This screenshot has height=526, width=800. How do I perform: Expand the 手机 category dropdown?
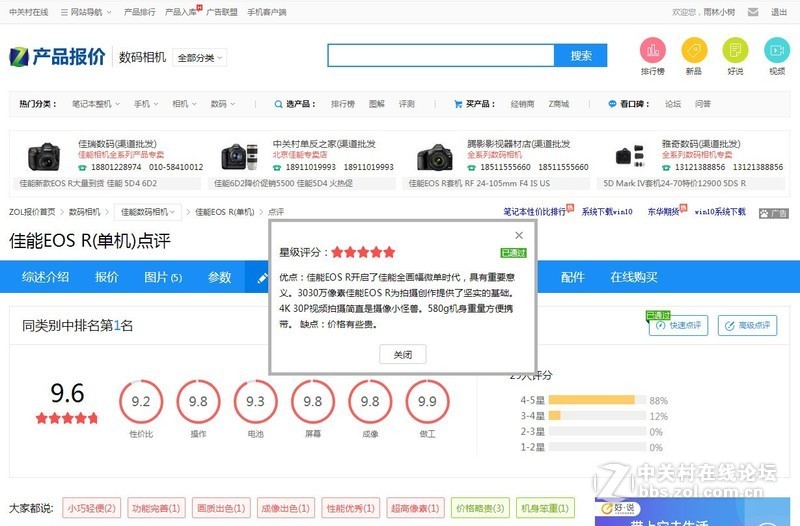(x=146, y=104)
